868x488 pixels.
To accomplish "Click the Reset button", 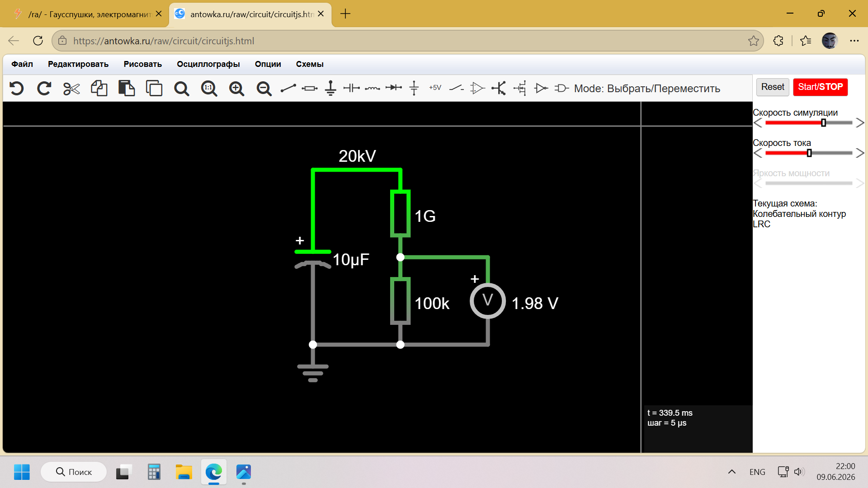I will click(x=773, y=87).
